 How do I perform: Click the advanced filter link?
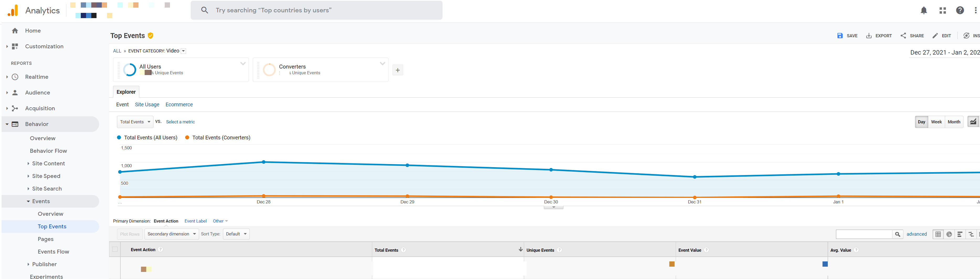tap(917, 234)
